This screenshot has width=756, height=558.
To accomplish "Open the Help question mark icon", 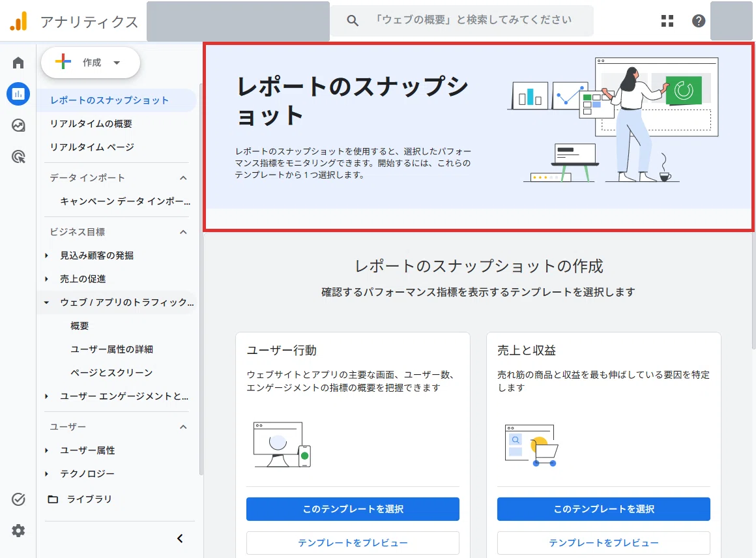I will (x=699, y=21).
